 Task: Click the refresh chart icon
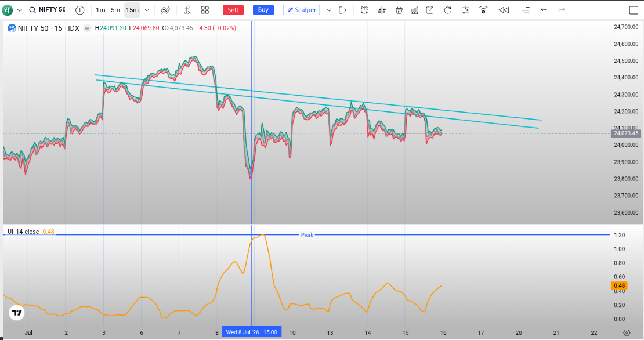pos(448,10)
